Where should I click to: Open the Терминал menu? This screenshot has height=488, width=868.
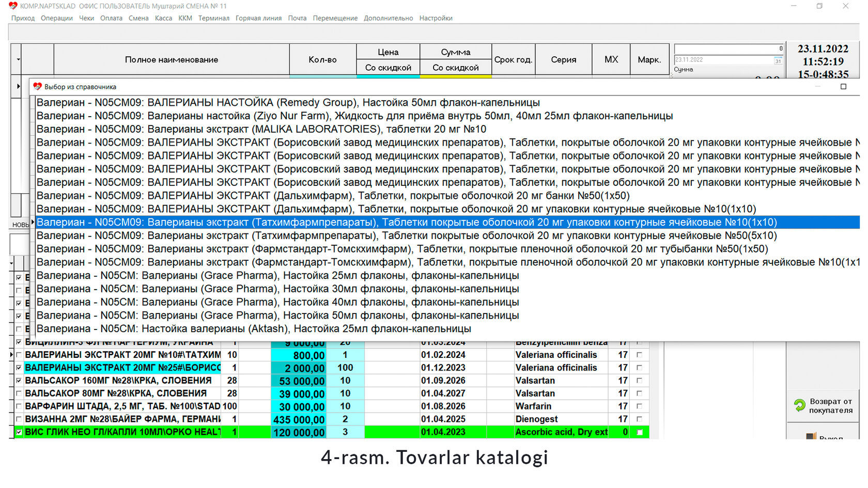coord(213,18)
